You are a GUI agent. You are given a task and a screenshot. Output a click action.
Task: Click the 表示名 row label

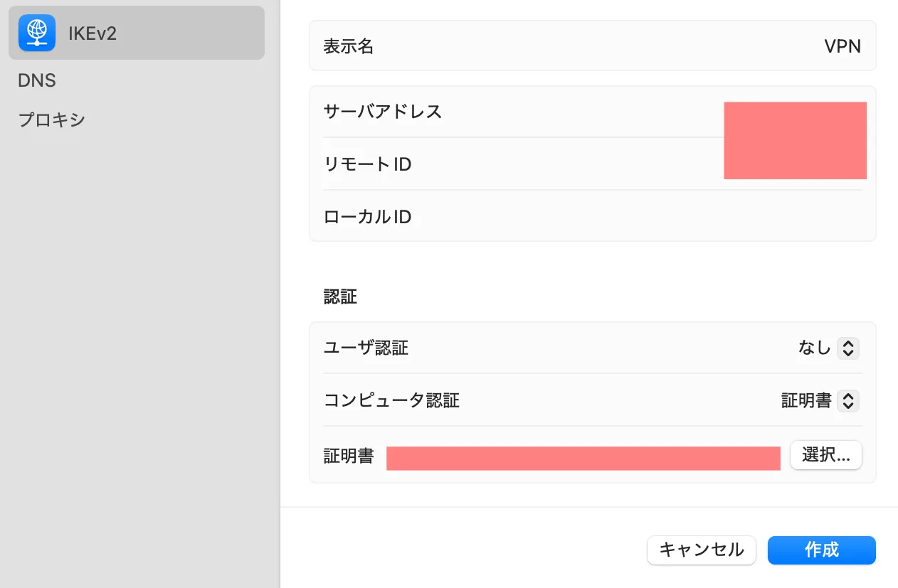pyautogui.click(x=349, y=46)
